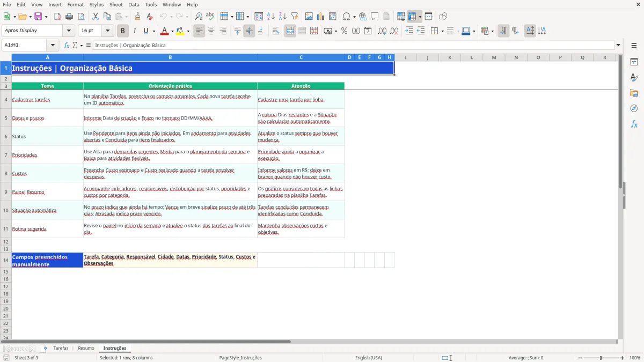Copy the selection
Image resolution: width=644 pixels, height=362 pixels.
(107, 17)
